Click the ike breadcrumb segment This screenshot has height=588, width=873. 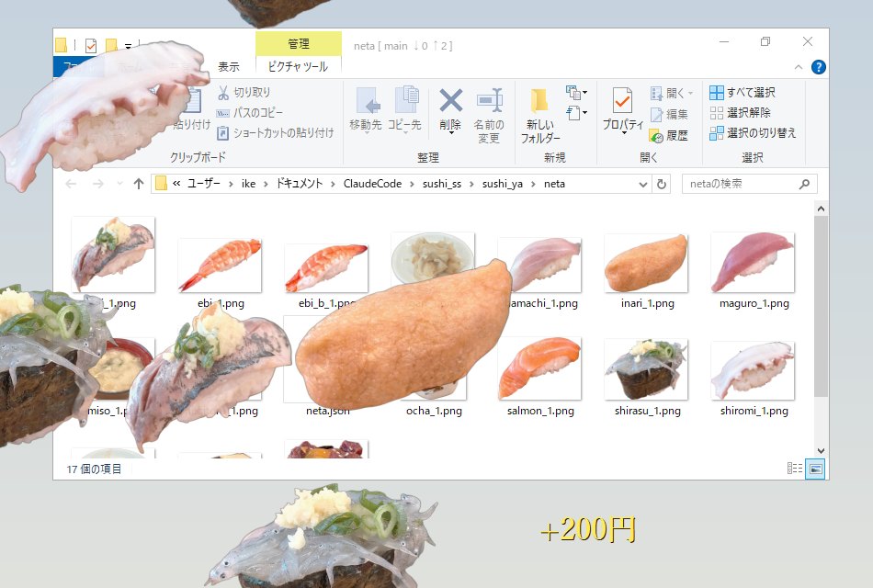coord(248,184)
